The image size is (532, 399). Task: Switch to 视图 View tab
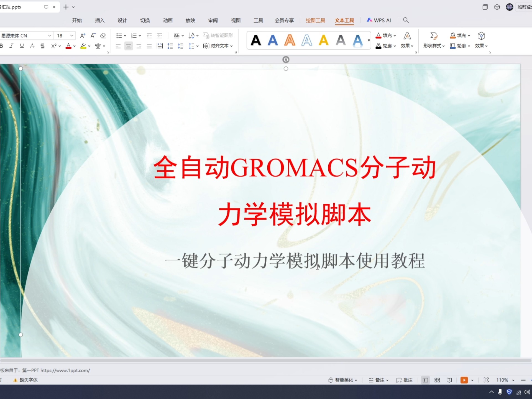(x=236, y=20)
